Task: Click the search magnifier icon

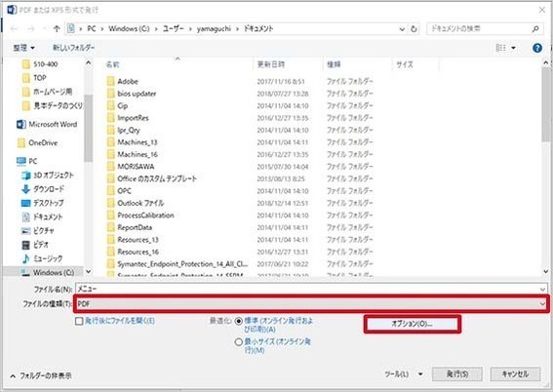Action: pyautogui.click(x=535, y=29)
